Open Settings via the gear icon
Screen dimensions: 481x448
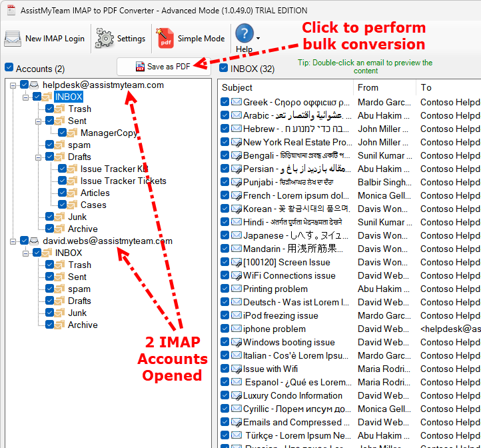[105, 39]
